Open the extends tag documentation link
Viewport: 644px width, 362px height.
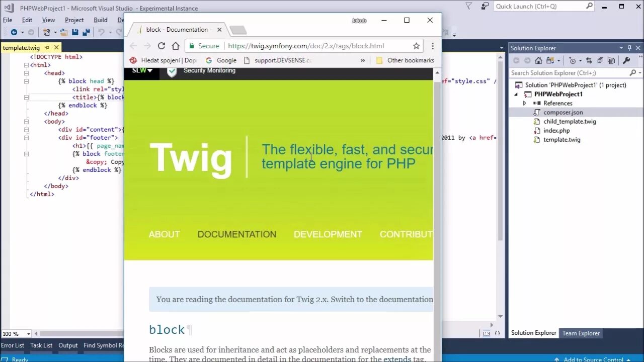tap(397, 358)
